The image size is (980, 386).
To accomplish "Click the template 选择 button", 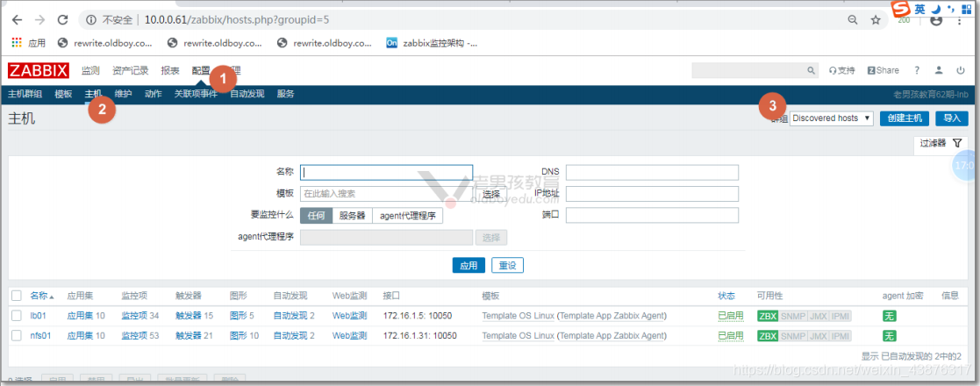I will (491, 194).
